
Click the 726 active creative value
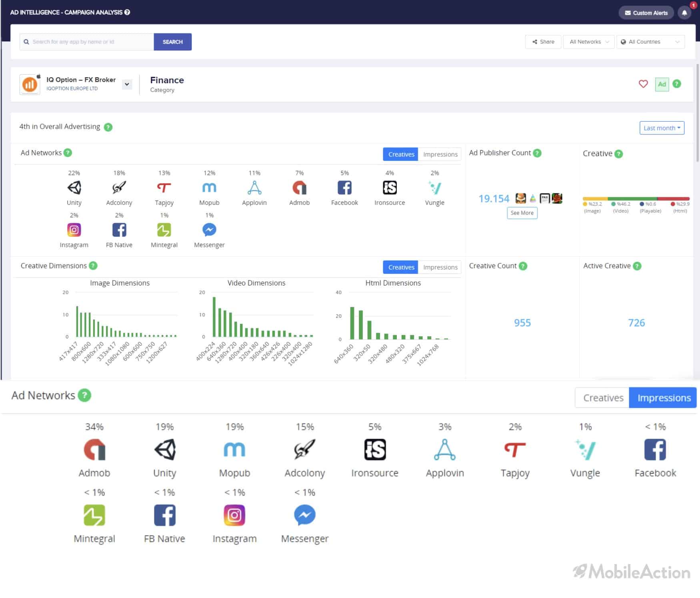(636, 323)
